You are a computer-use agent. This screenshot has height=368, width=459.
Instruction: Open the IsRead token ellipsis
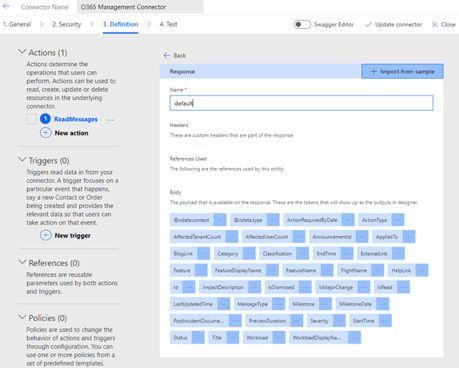coord(403,287)
